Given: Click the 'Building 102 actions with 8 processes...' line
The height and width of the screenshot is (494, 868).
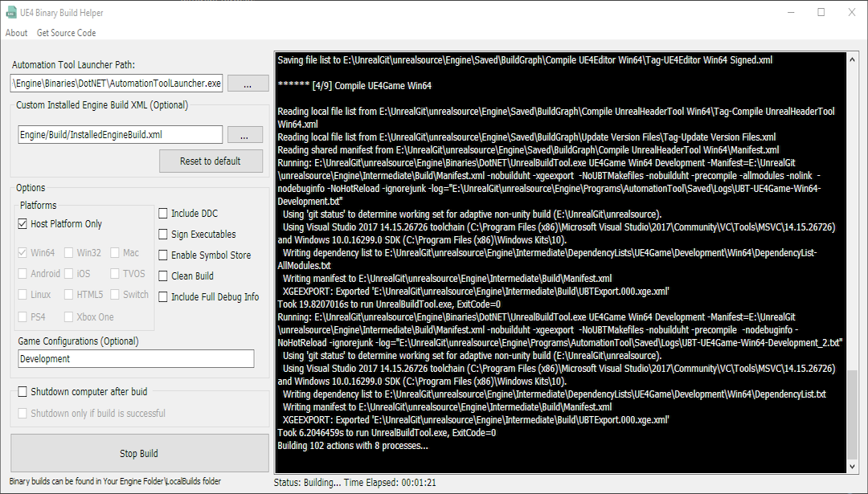Looking at the screenshot, I should (x=353, y=446).
